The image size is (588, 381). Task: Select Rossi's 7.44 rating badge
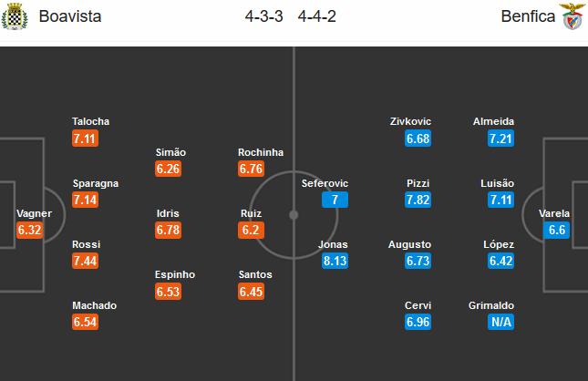point(85,261)
